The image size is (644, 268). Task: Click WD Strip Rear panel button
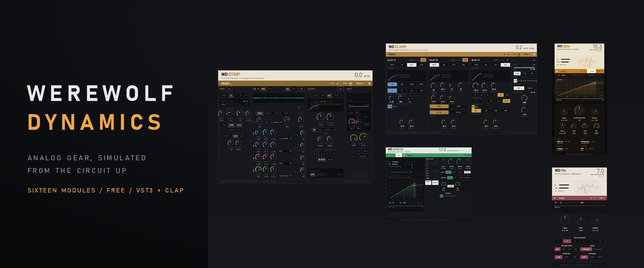pos(360,83)
